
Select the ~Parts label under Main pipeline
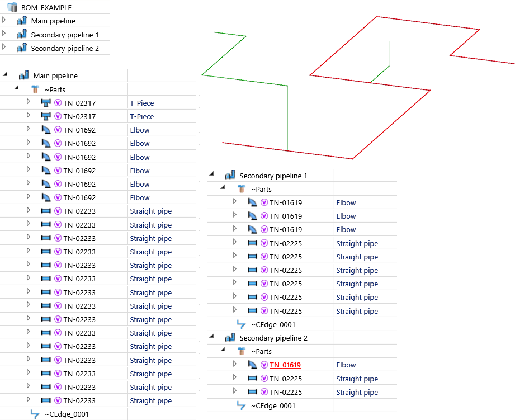pyautogui.click(x=55, y=89)
